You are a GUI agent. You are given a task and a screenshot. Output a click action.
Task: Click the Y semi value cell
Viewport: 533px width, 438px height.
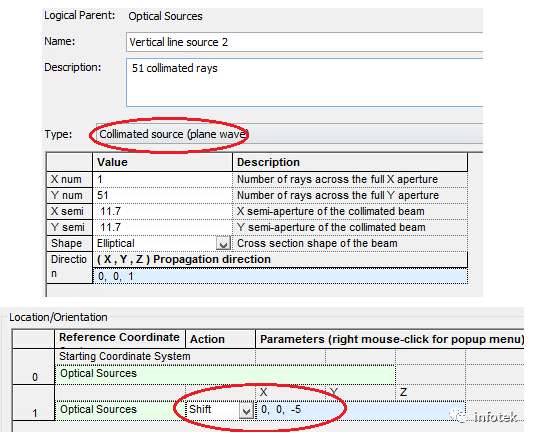click(162, 227)
